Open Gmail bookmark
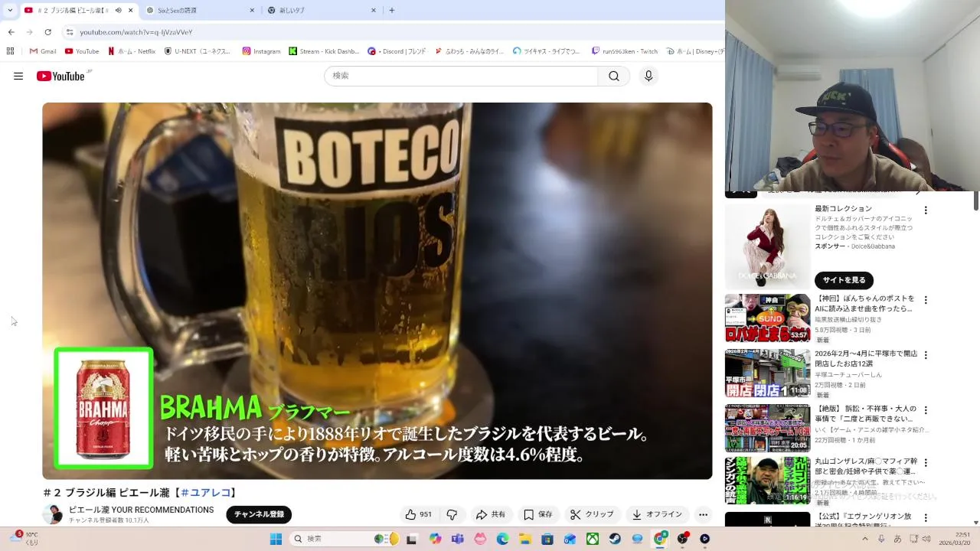Viewport: 980px width, 551px height. point(43,51)
